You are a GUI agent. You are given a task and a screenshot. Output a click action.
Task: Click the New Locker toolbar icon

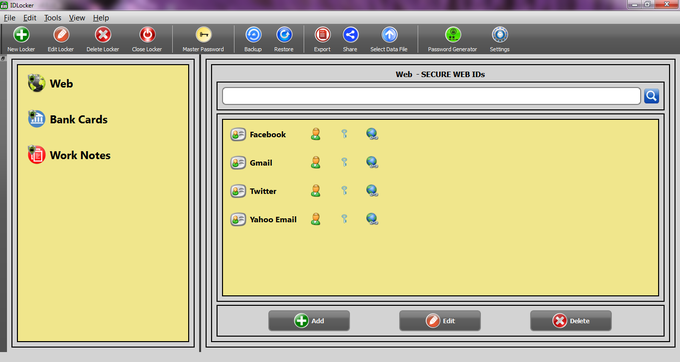coord(21,35)
